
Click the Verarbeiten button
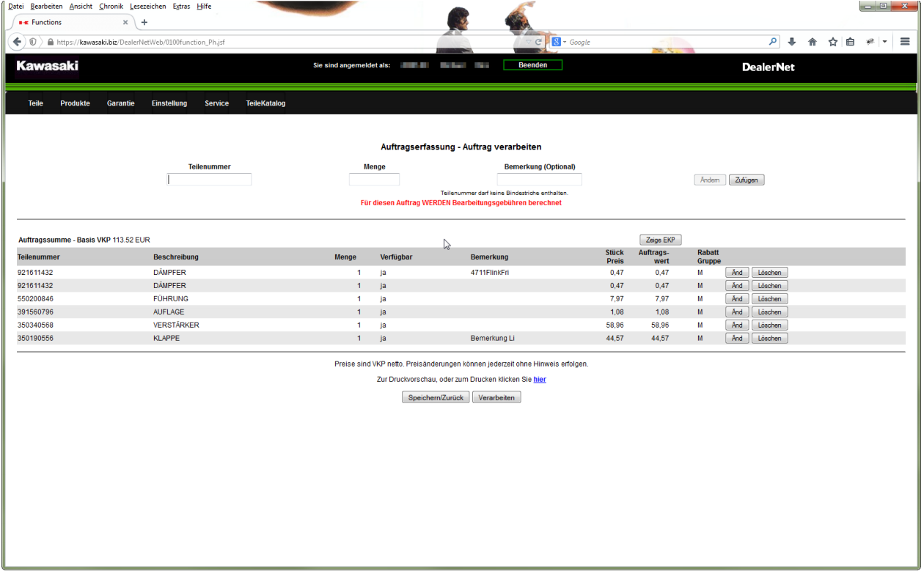496,397
